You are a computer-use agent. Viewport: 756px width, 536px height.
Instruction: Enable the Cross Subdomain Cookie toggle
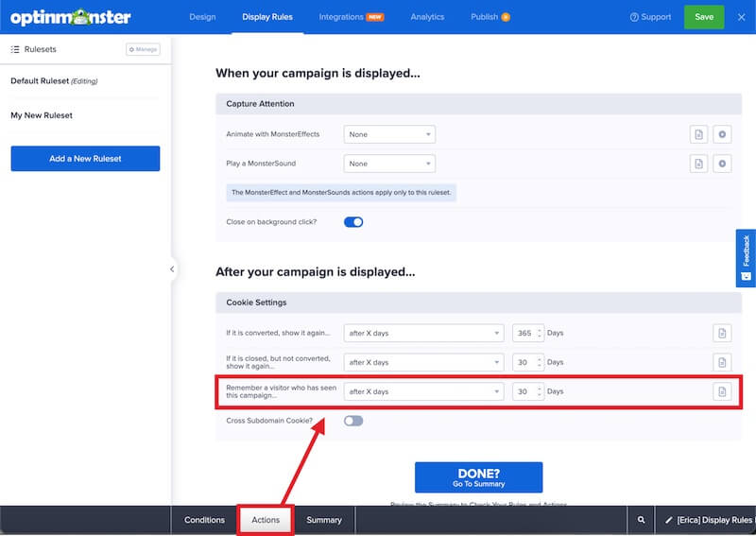(353, 421)
